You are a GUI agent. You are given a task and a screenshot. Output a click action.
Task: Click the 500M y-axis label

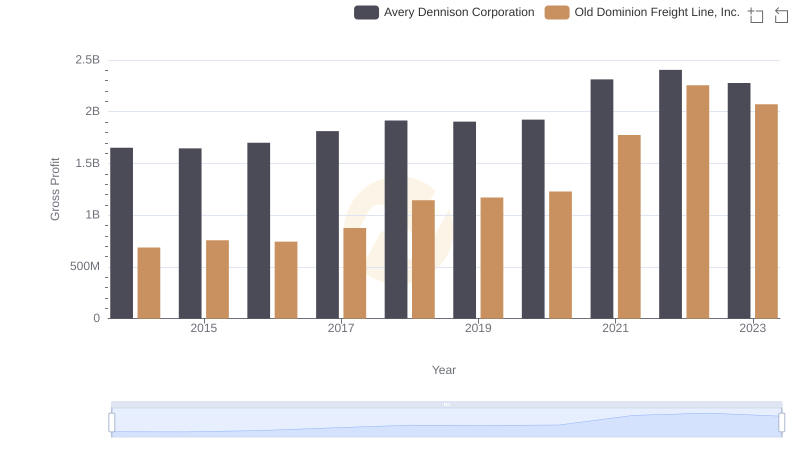[85, 266]
